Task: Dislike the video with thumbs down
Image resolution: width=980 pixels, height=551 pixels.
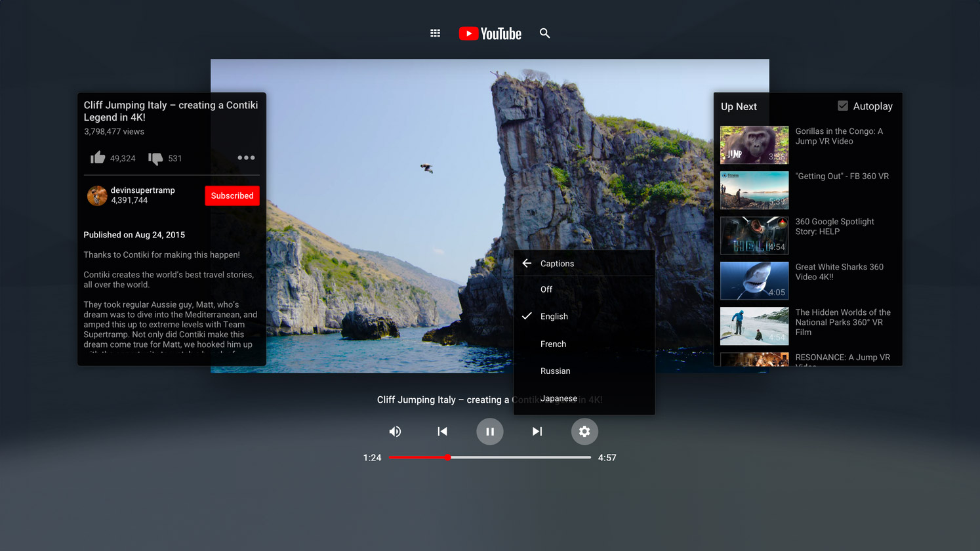Action: [155, 158]
